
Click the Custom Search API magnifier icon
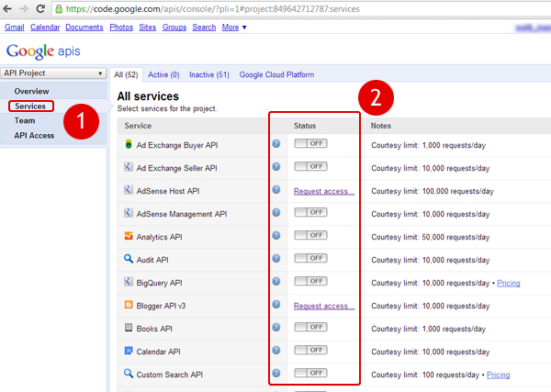tap(129, 374)
